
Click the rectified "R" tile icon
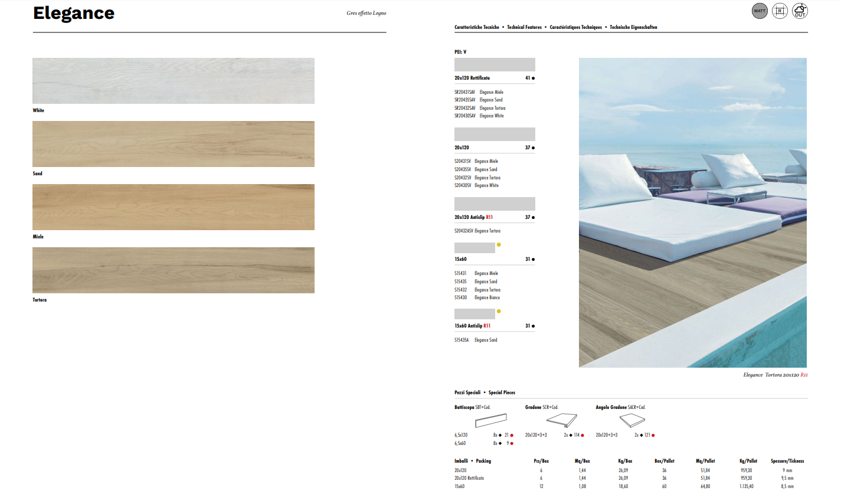(x=780, y=11)
